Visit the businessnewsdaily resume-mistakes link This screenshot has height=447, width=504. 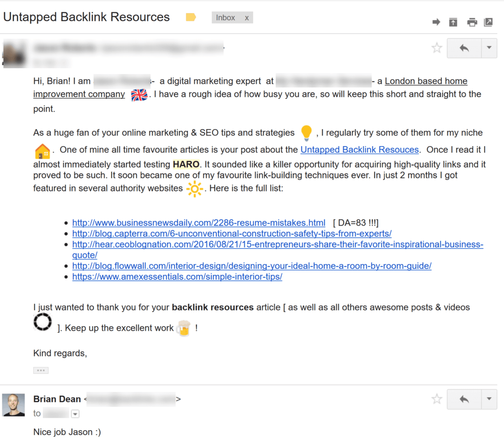pos(198,223)
